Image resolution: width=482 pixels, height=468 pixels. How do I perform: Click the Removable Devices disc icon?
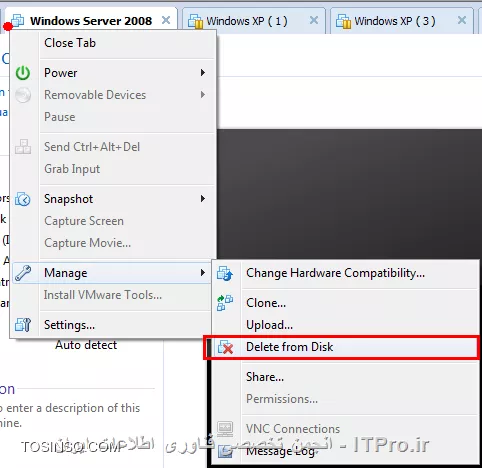[x=23, y=95]
